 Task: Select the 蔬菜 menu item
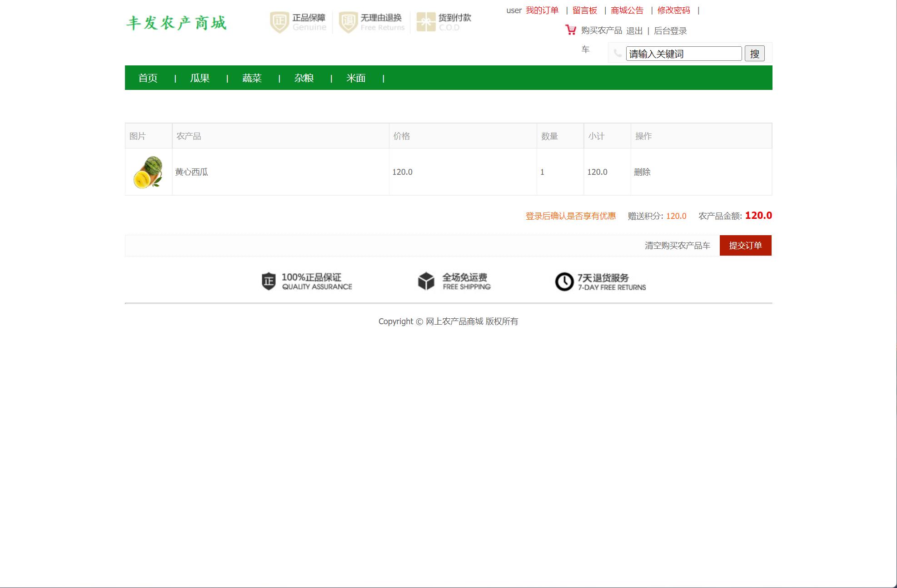pos(252,78)
